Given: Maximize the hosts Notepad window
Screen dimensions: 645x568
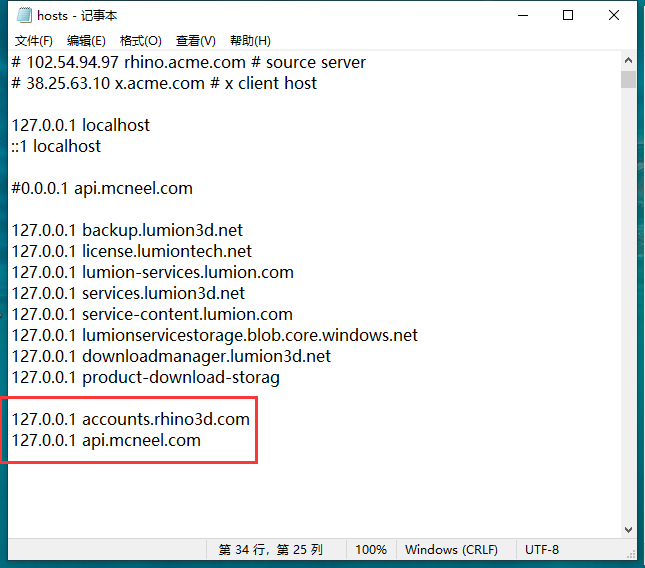Looking at the screenshot, I should point(568,15).
